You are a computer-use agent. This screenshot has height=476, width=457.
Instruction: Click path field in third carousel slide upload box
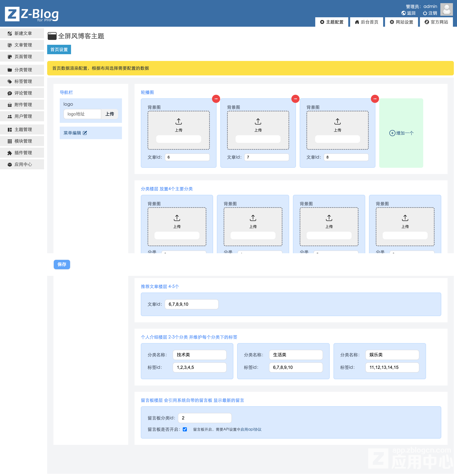(x=337, y=139)
